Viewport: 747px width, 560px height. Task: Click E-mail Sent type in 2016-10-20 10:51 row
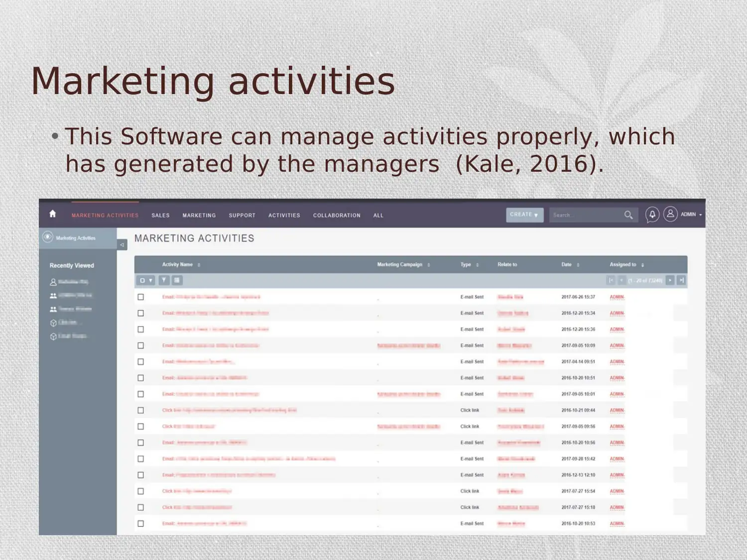[x=472, y=378]
